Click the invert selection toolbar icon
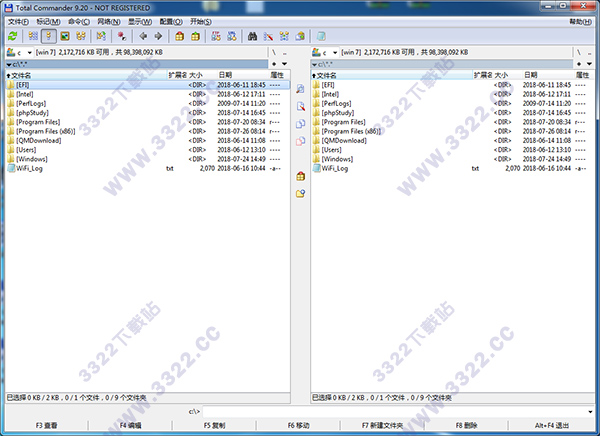Viewport: 600px width, 436px height. [x=101, y=36]
